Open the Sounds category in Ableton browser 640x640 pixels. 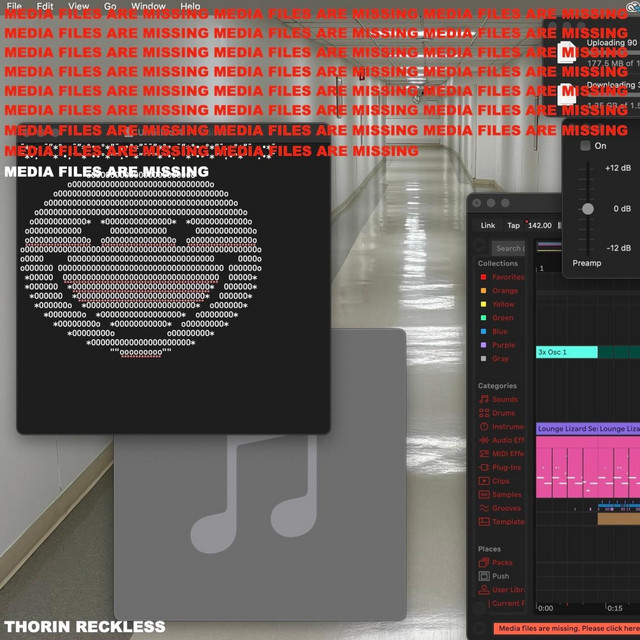tap(498, 399)
